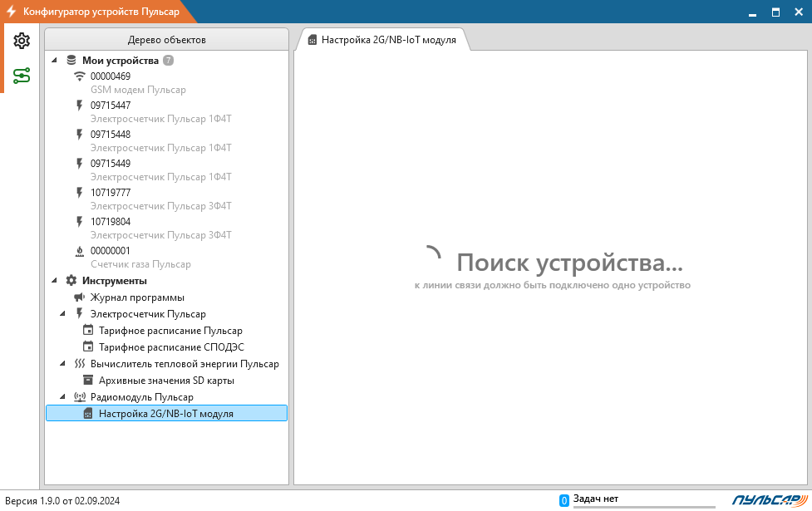Screen dimensions: 812x511
Task: Collapse the Радиомодуль Пульсар node
Action: pos(62,397)
